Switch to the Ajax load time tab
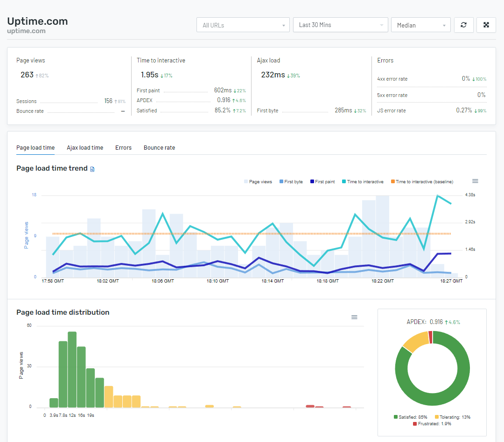504x442 pixels. pyautogui.click(x=85, y=147)
